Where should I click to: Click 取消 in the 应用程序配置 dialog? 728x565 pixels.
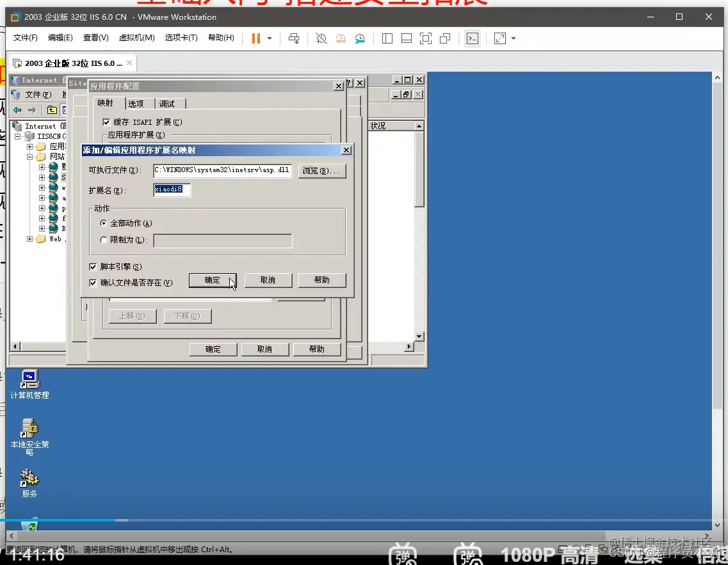click(x=264, y=349)
